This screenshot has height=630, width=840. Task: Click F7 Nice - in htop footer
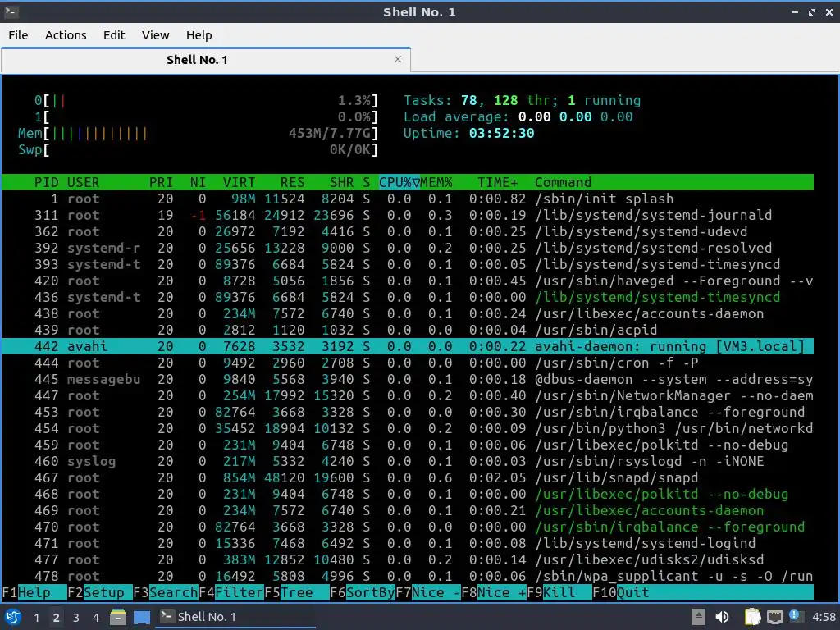pyautogui.click(x=428, y=592)
